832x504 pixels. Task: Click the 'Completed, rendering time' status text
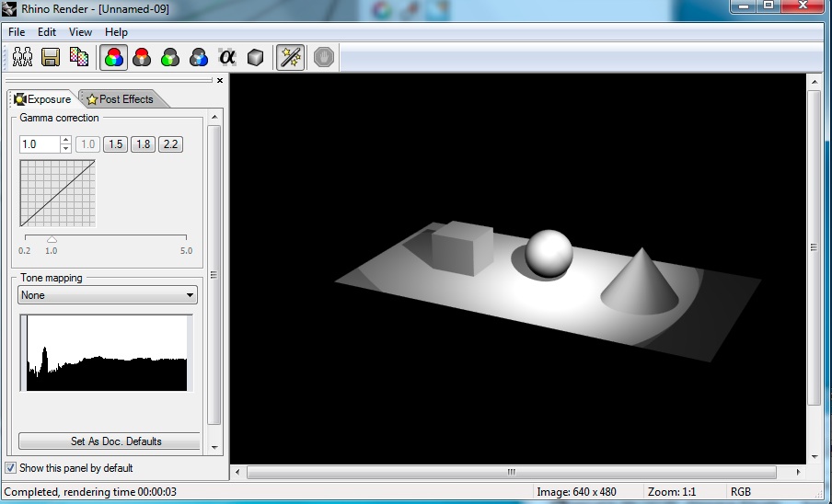click(90, 492)
